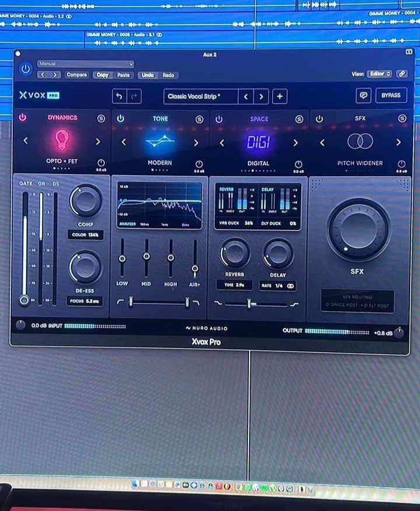The height and width of the screenshot is (511, 420).
Task: Select the pink OPTO + FET bulb icon
Action: click(61, 140)
